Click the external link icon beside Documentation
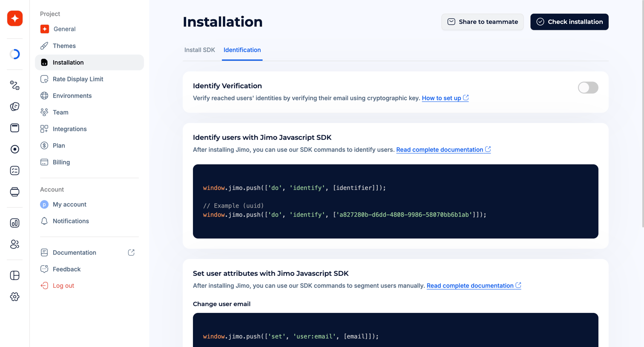 pos(131,252)
